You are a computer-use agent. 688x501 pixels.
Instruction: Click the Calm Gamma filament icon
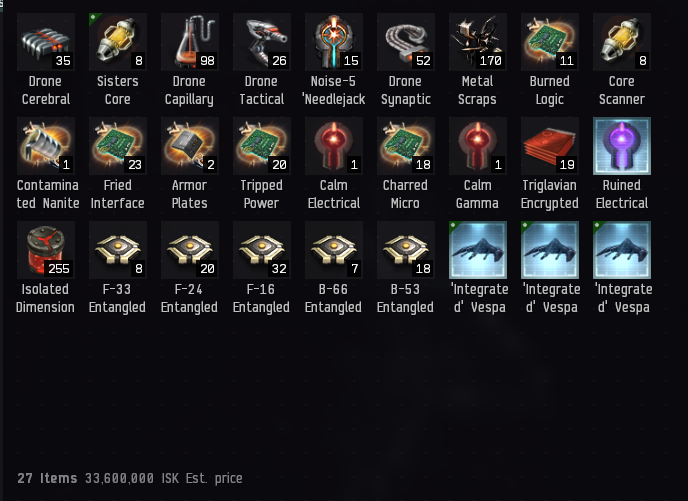tap(477, 146)
